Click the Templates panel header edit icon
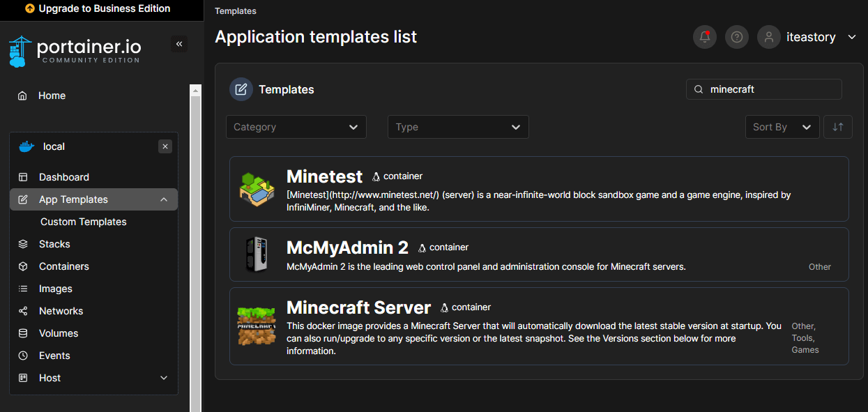868x412 pixels. (x=241, y=89)
